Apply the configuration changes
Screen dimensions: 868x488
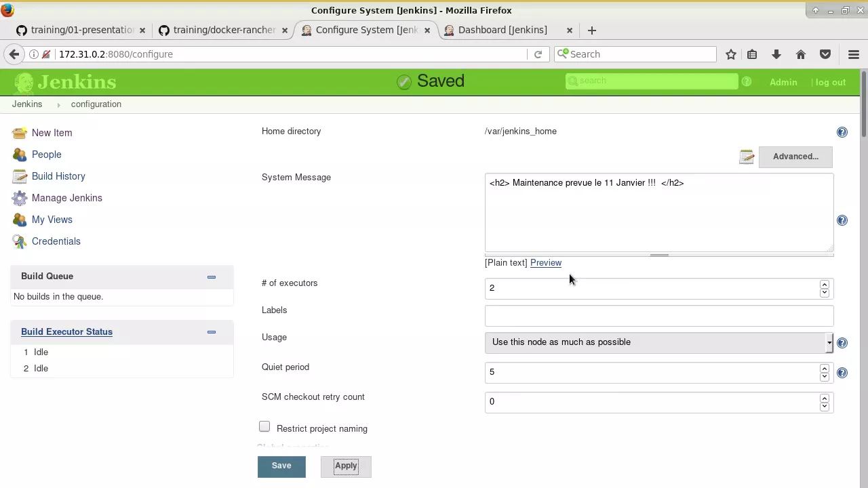[346, 466]
